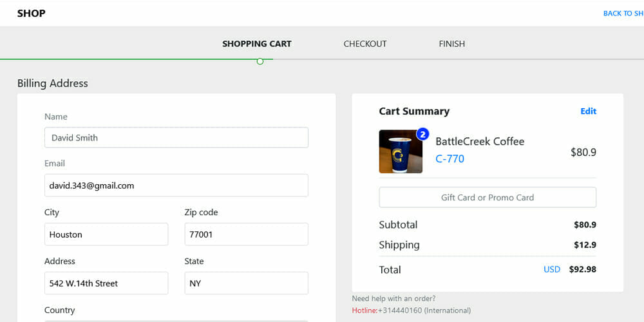Screen dimensions: 644x322
Task: Click the City field containing Houston
Action: 106,234
